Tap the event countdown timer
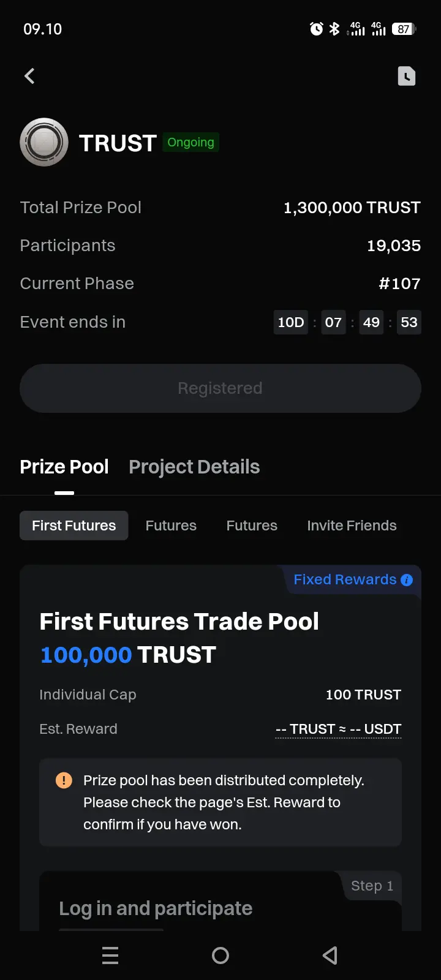Viewport: 441px width, 980px height. click(x=347, y=322)
